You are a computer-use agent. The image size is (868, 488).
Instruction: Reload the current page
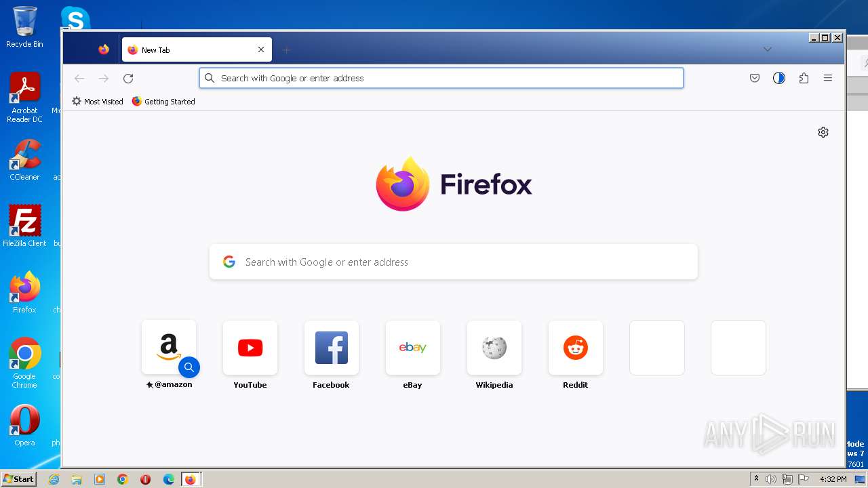(x=128, y=78)
